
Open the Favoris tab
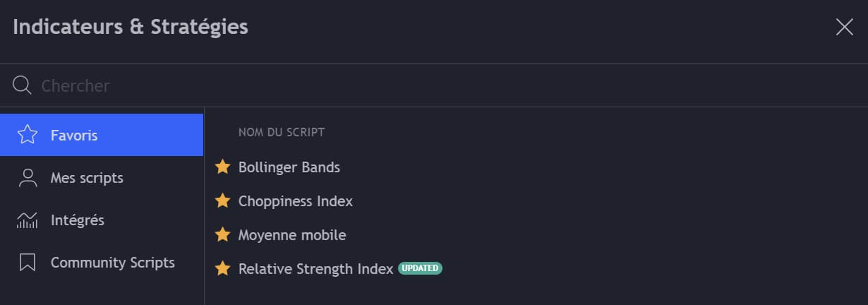(74, 135)
